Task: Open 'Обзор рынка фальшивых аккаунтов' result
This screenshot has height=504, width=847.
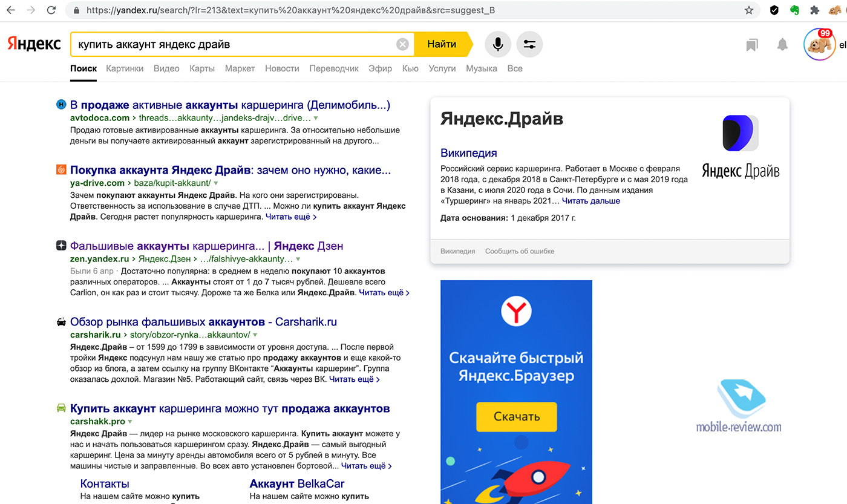Action: tap(203, 322)
